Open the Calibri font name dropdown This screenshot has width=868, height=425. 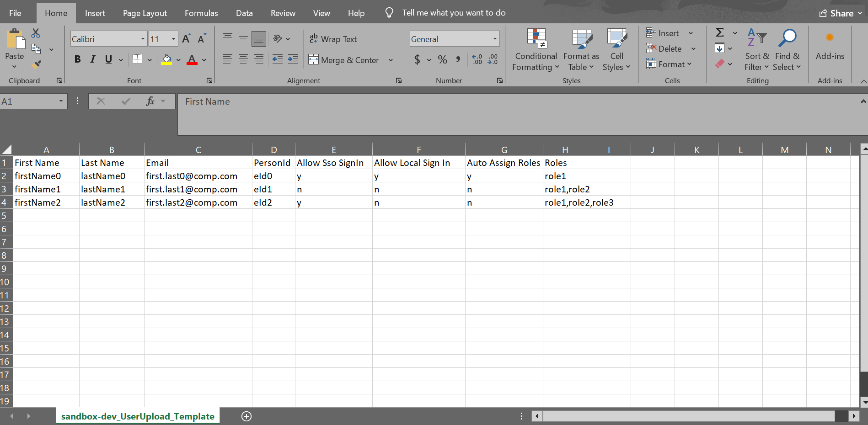point(143,39)
